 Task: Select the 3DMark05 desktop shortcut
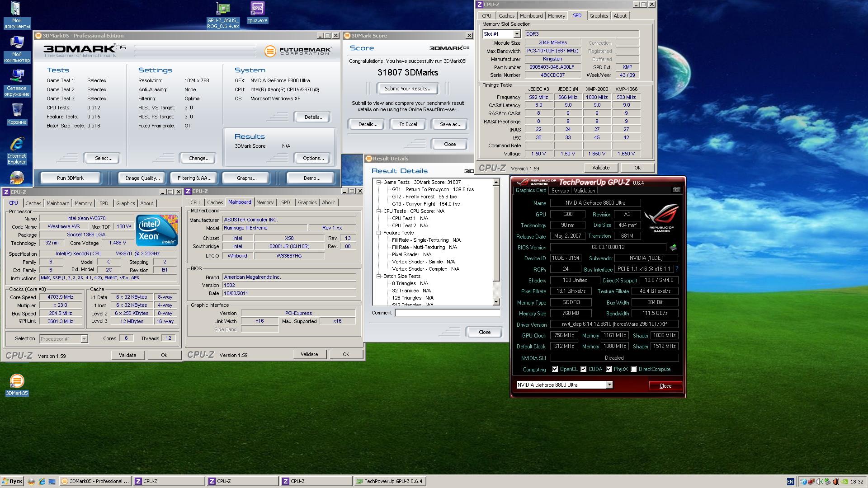[x=17, y=385]
